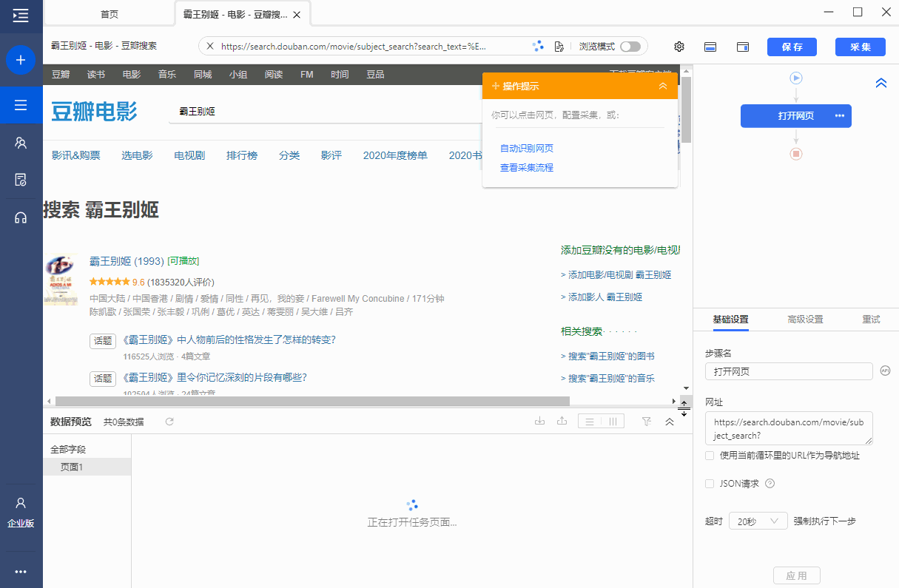Stop page loading with X icon
Viewport: 899px width, 588px height.
pyautogui.click(x=209, y=46)
